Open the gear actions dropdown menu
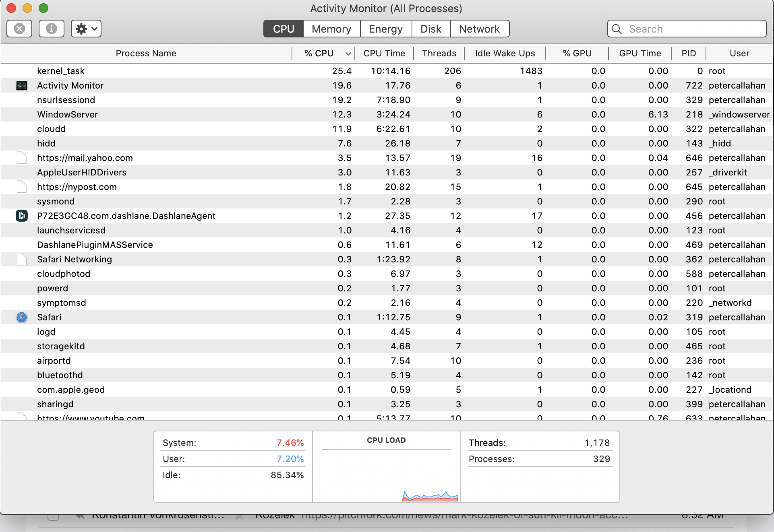This screenshot has height=532, width=774. coord(86,29)
